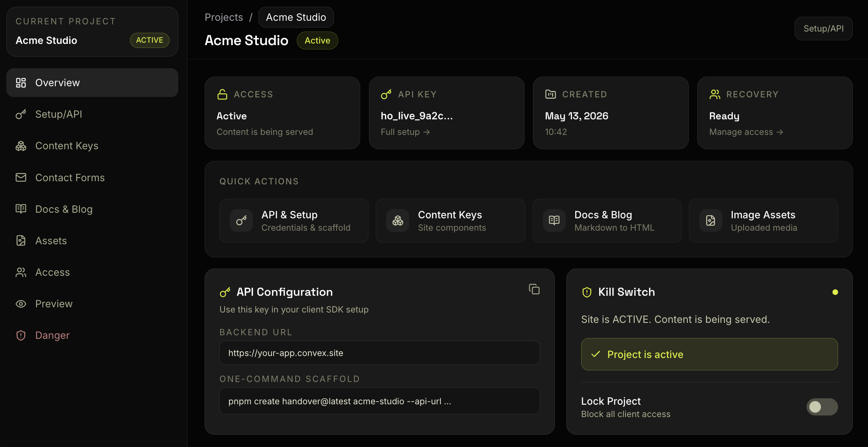Click the shield icon beside Kill Switch heading
The width and height of the screenshot is (868, 447).
click(x=587, y=292)
